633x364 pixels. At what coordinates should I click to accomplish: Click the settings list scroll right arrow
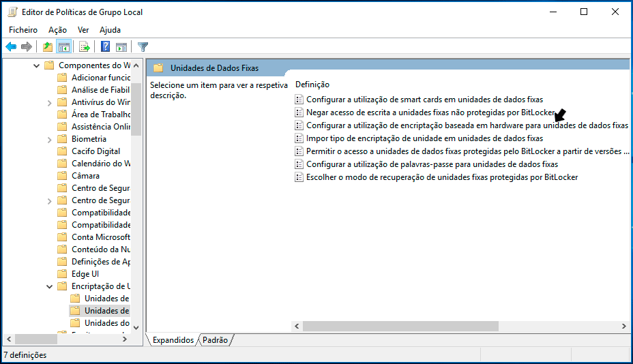coord(624,326)
